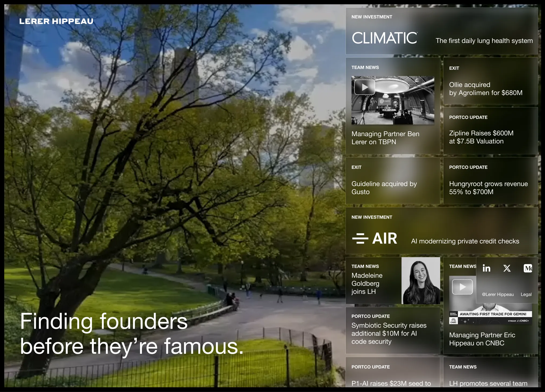Click the Legal link
545x392 pixels.
click(526, 295)
